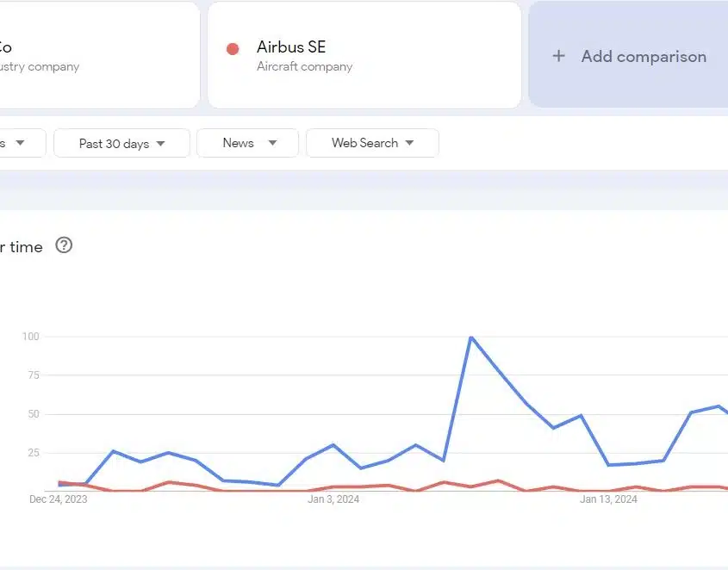Expand the News category dropdown
This screenshot has width=728, height=570.
tap(247, 143)
